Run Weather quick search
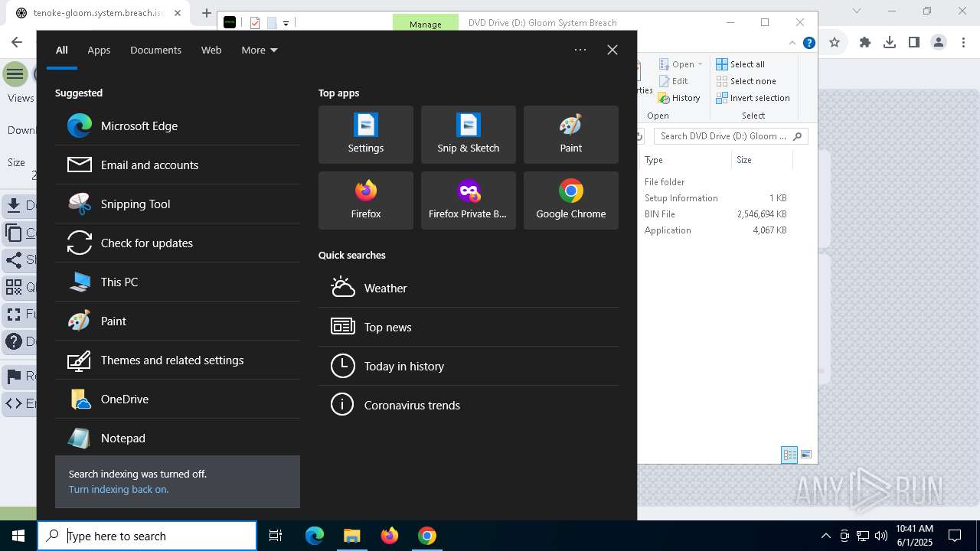Screen dimensions: 980x551 click(469, 288)
